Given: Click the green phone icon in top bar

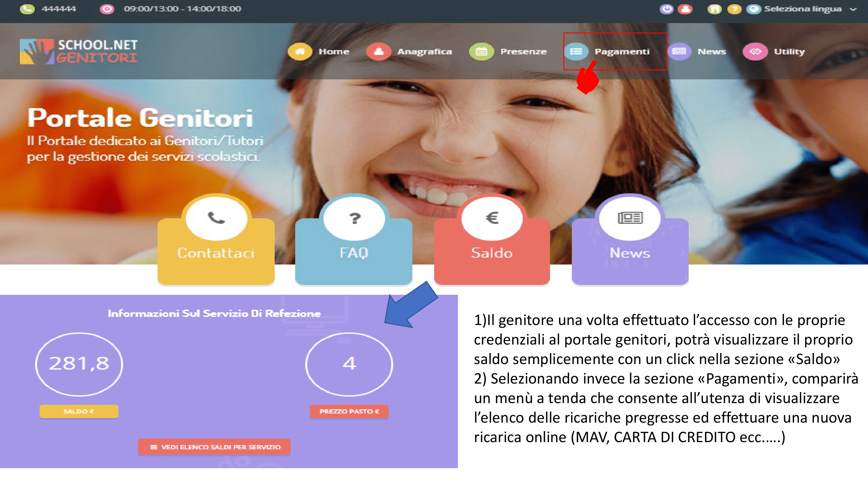Looking at the screenshot, I should [x=27, y=9].
